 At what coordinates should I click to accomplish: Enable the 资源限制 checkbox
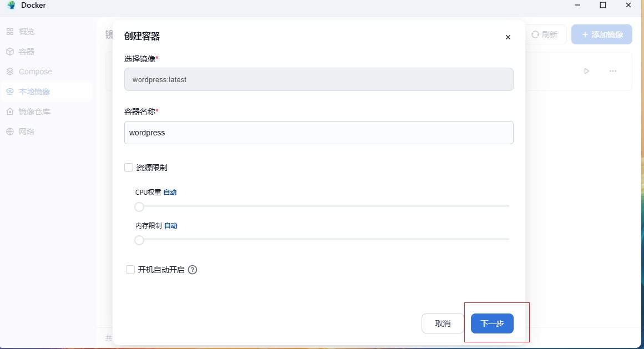click(x=129, y=168)
